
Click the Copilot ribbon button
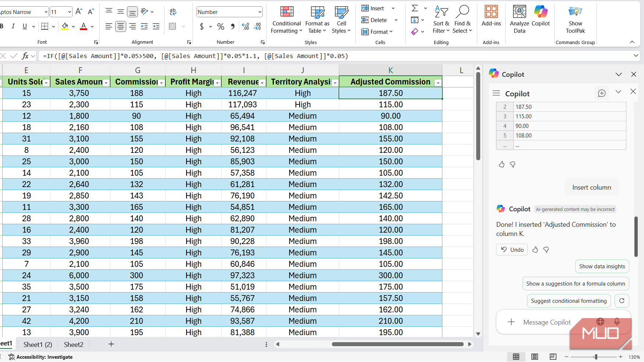click(541, 16)
